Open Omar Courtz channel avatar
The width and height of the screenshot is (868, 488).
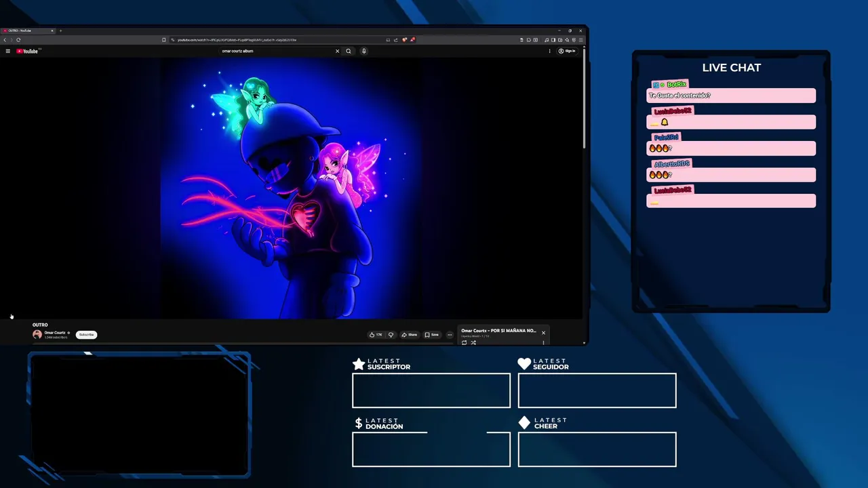coord(37,335)
